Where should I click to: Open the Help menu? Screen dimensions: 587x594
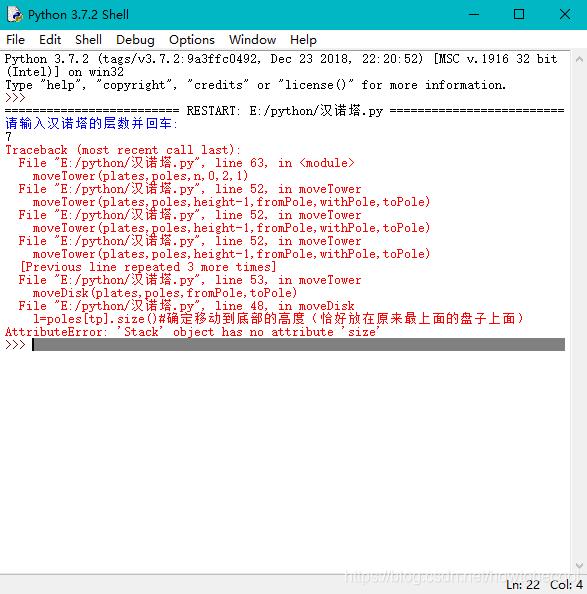point(303,40)
